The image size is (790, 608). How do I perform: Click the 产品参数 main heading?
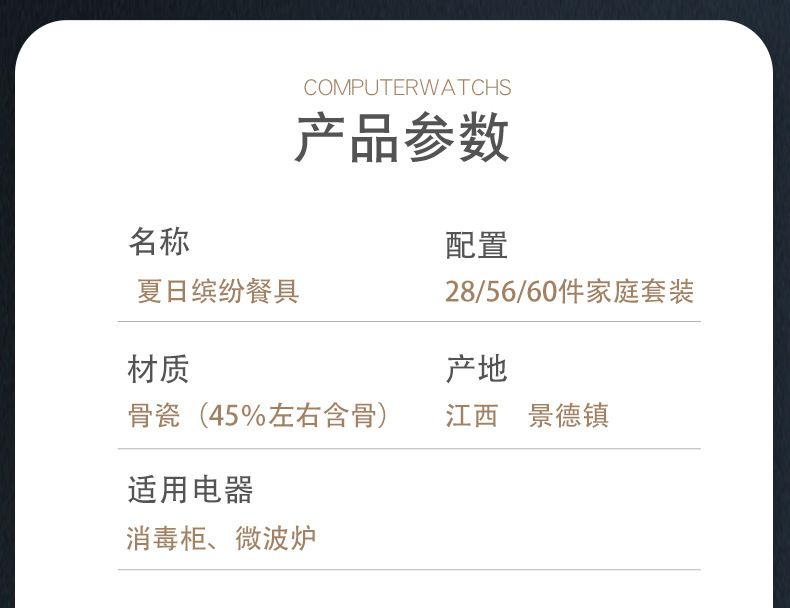(x=402, y=139)
